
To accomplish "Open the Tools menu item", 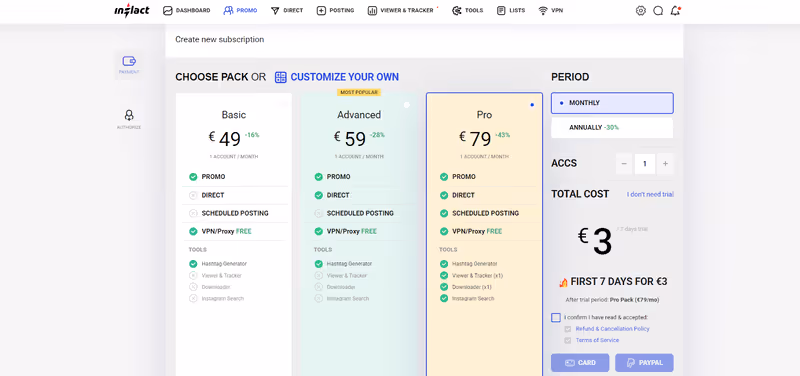I will point(467,10).
